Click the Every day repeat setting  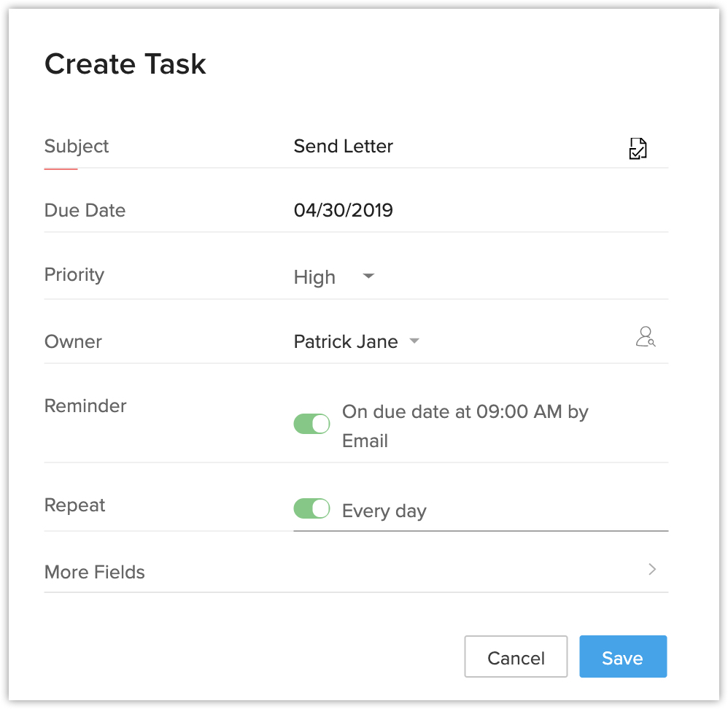point(384,511)
